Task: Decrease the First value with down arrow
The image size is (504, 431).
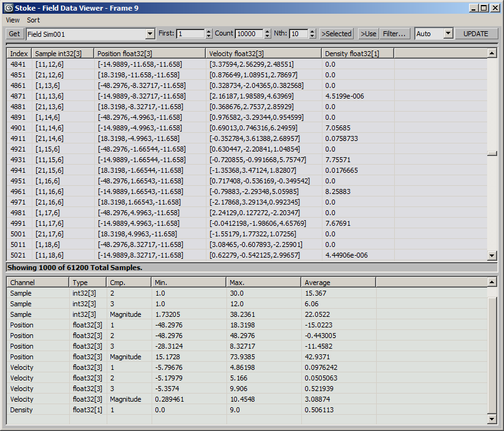Action: (208, 36)
